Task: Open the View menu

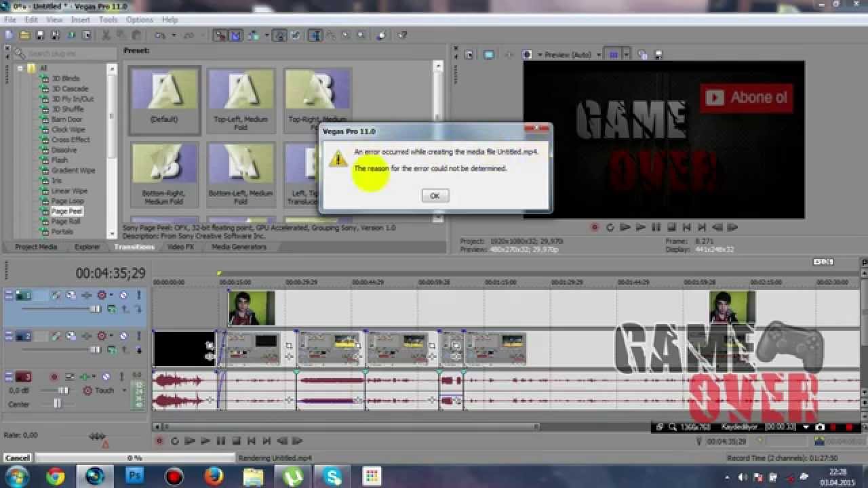Action: (x=54, y=20)
